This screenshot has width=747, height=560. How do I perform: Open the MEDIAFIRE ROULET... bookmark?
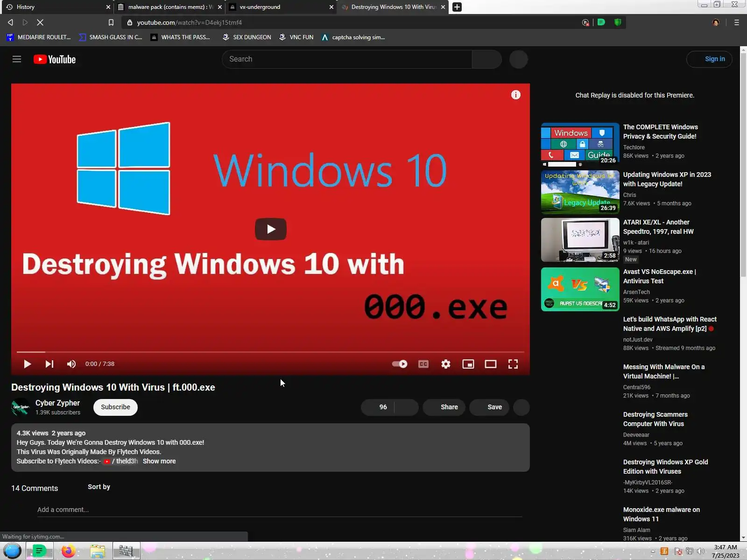click(x=39, y=37)
